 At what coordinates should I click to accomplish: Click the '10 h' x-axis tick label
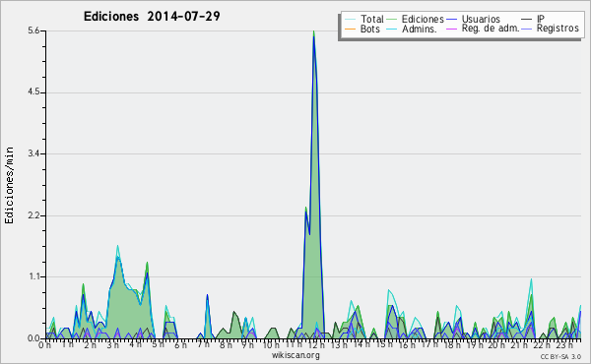pyautogui.click(x=271, y=345)
